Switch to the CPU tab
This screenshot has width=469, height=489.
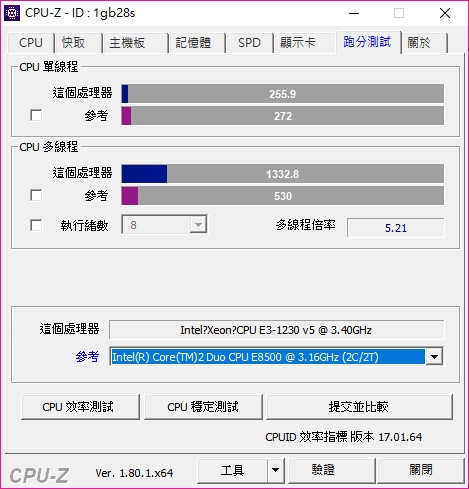coord(31,43)
